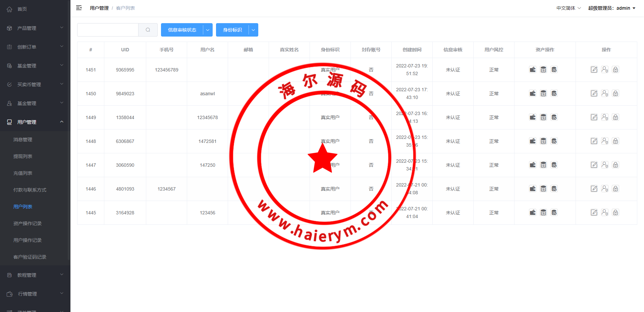Click the blocked coins icon for user 1449
Image resolution: width=644 pixels, height=312 pixels.
click(554, 117)
